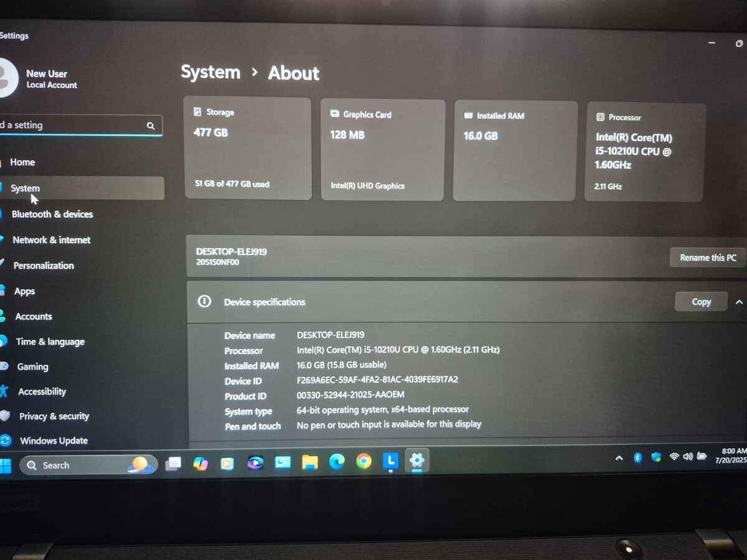747x560 pixels.
Task: Open Google Chrome from taskbar
Action: click(364, 461)
